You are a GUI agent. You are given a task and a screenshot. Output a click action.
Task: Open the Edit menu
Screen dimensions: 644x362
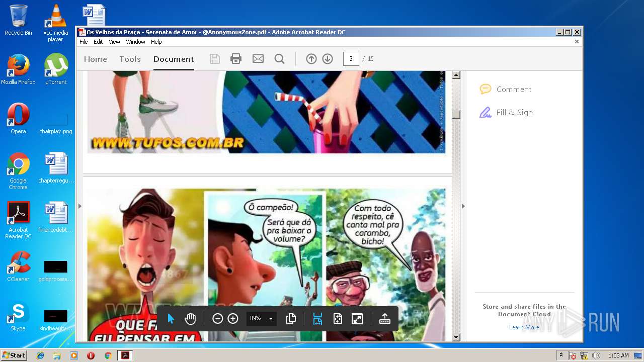tap(98, 42)
